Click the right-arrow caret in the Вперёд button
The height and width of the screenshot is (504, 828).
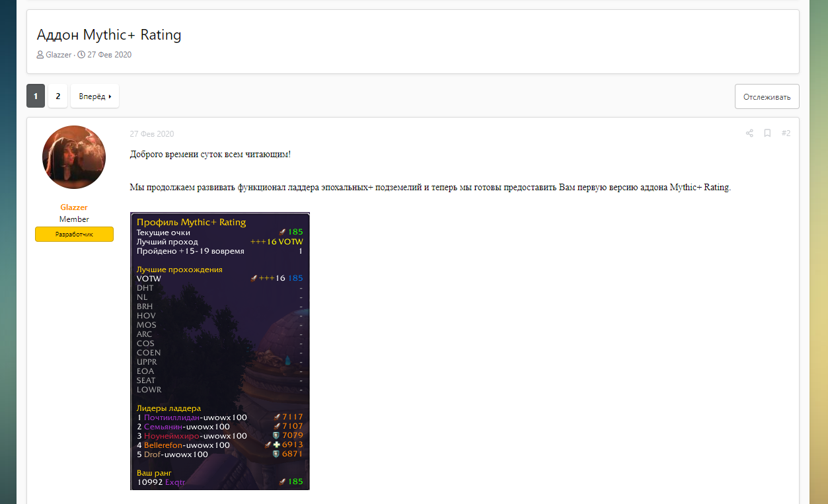click(110, 96)
